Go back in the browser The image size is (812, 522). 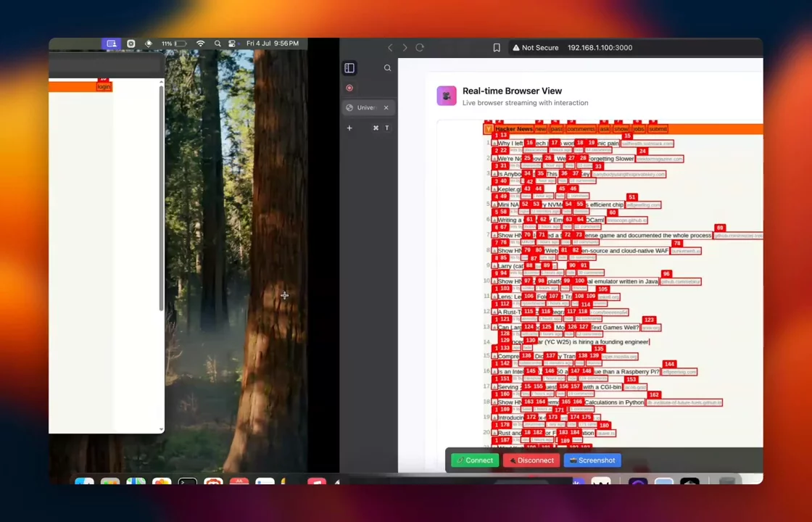click(x=390, y=48)
